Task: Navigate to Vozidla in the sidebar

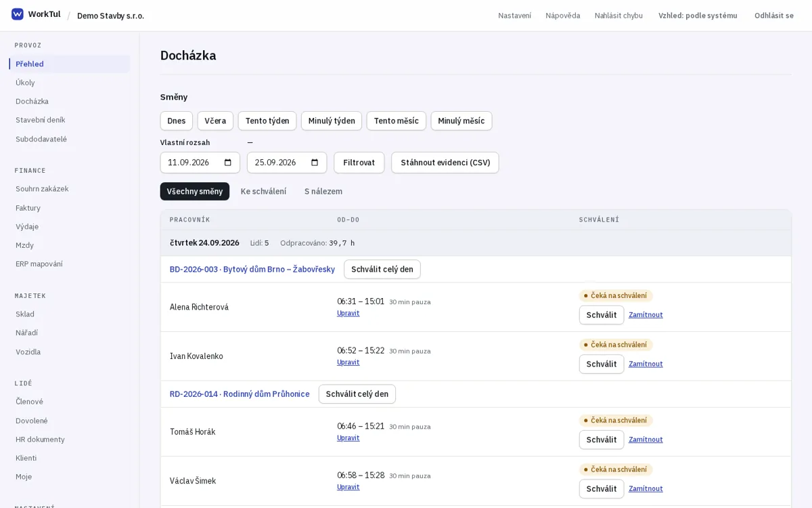Action: (x=69, y=352)
